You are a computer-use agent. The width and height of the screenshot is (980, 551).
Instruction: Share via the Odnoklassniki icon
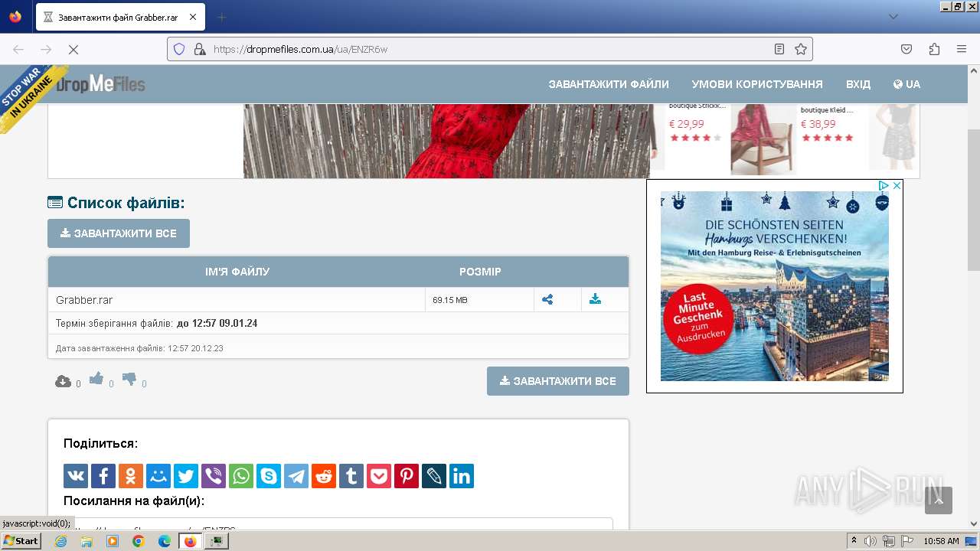[x=131, y=476]
